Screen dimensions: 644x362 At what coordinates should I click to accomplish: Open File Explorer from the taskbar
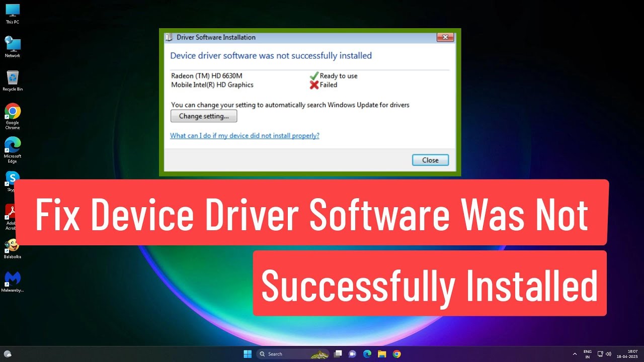(382, 354)
